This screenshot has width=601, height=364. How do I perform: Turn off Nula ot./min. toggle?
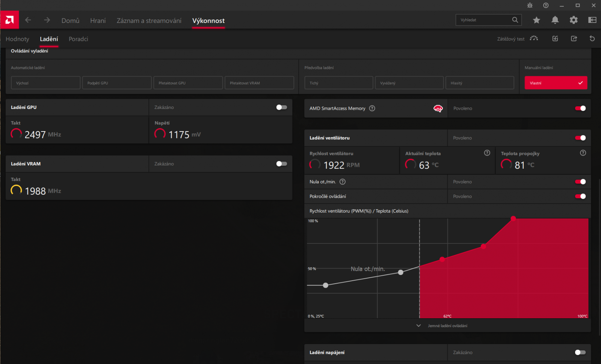point(580,182)
